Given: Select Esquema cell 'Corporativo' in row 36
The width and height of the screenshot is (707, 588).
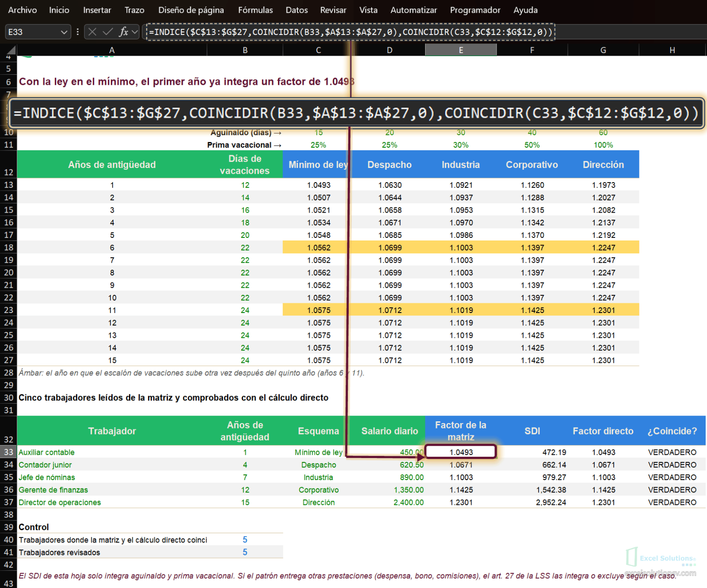Looking at the screenshot, I should 318,490.
